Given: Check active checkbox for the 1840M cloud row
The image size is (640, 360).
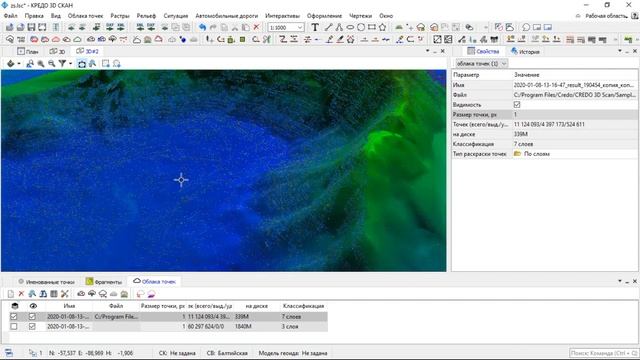Looking at the screenshot, I should pyautogui.click(x=13, y=327).
